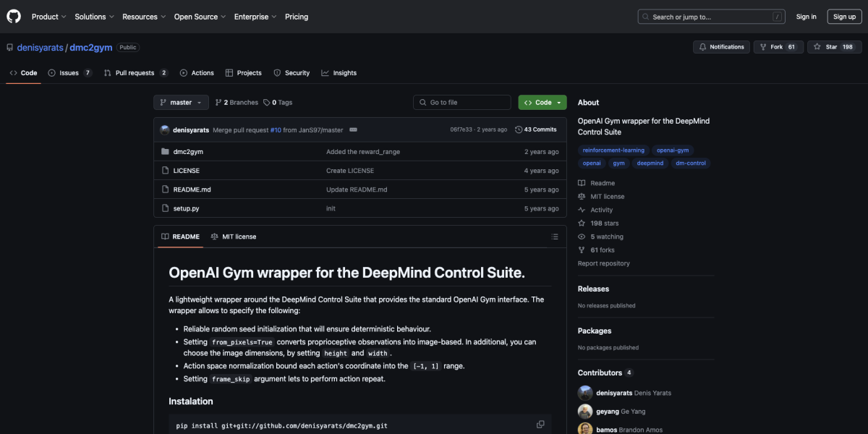Open the green Code dropdown
This screenshot has height=434, width=868.
542,102
